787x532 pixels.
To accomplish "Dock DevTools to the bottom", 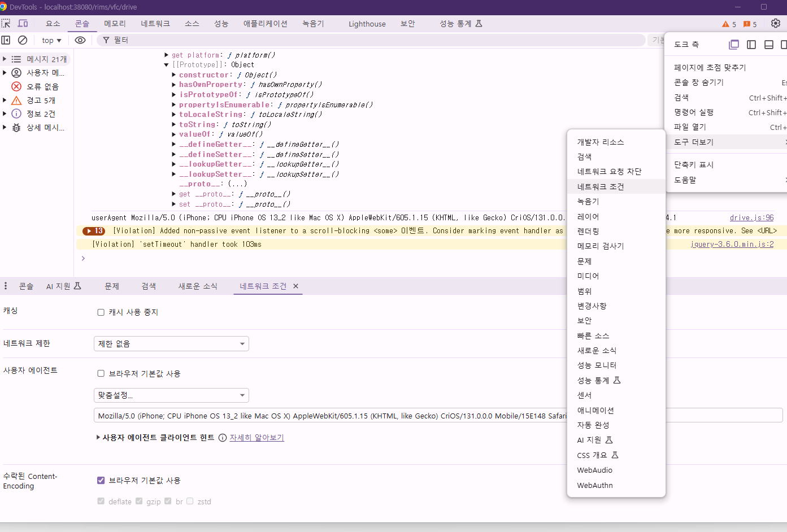I will [768, 43].
